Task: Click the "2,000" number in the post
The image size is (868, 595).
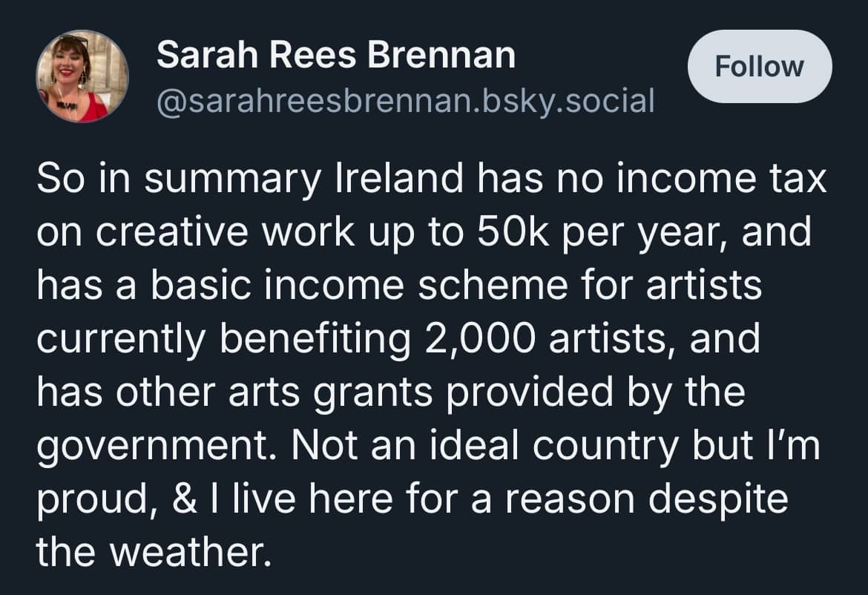Action: (x=479, y=338)
